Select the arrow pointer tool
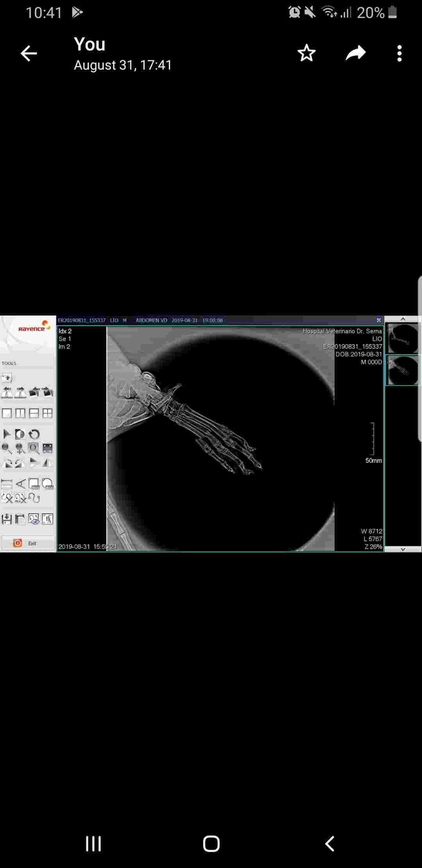 (x=7, y=434)
